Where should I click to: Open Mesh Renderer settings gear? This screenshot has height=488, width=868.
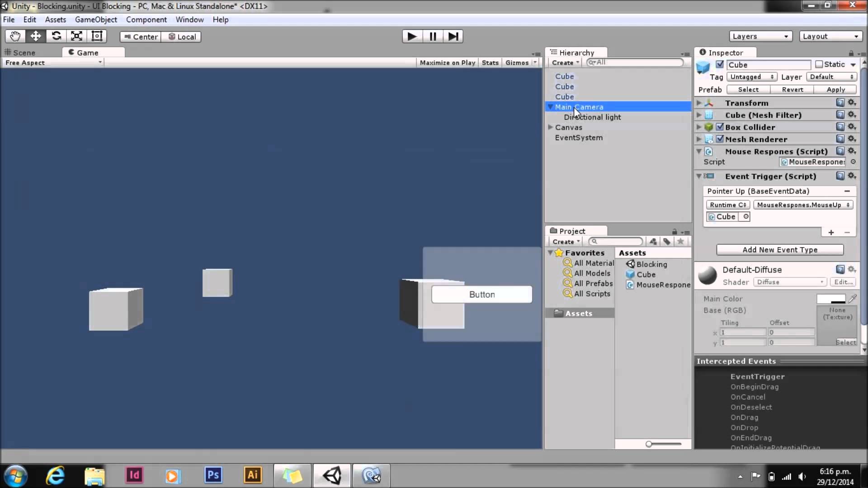click(x=852, y=139)
